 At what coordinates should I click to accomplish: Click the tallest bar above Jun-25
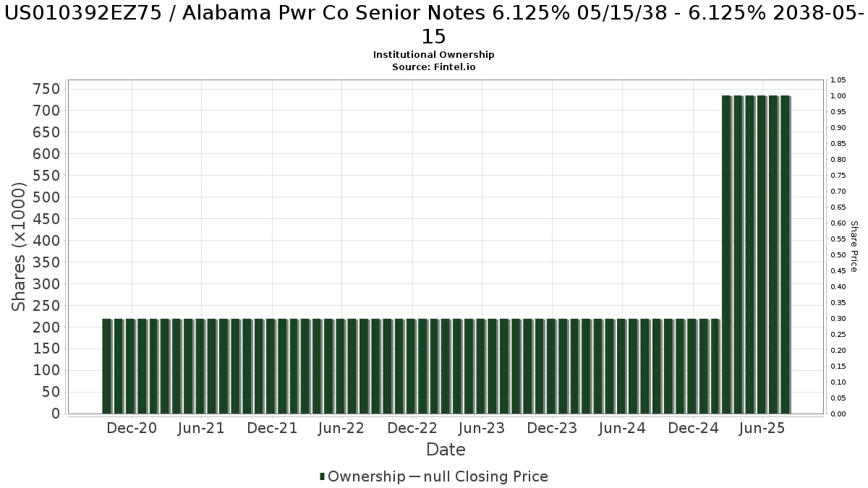(x=762, y=254)
